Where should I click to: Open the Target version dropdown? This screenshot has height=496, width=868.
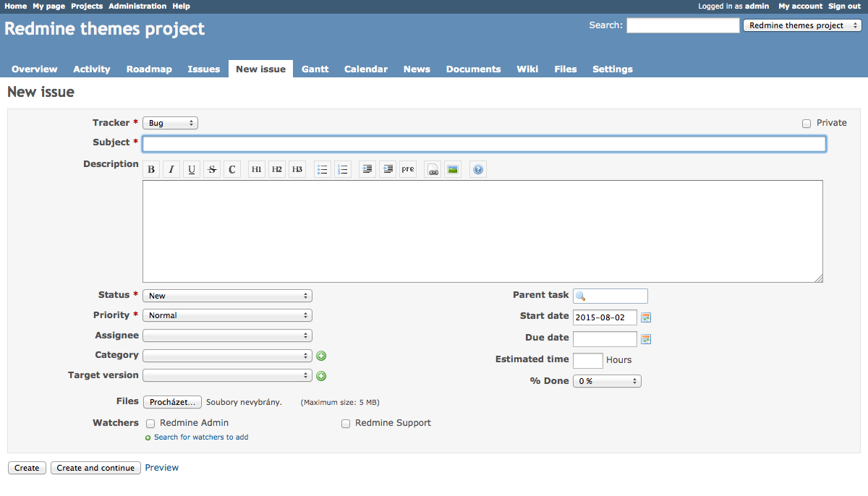click(227, 375)
